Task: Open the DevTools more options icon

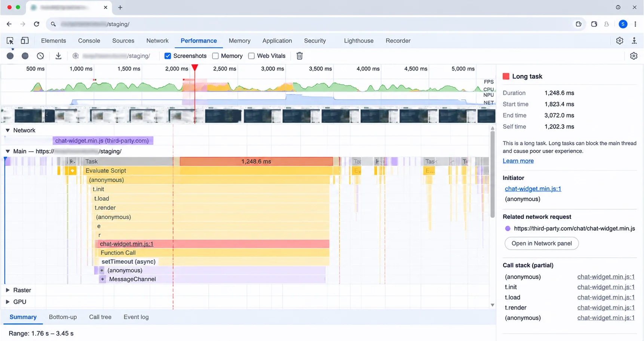Action: coord(634,41)
